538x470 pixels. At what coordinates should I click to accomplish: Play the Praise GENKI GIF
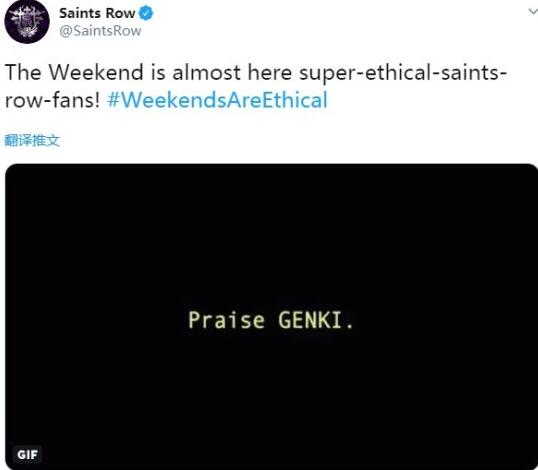point(271,317)
